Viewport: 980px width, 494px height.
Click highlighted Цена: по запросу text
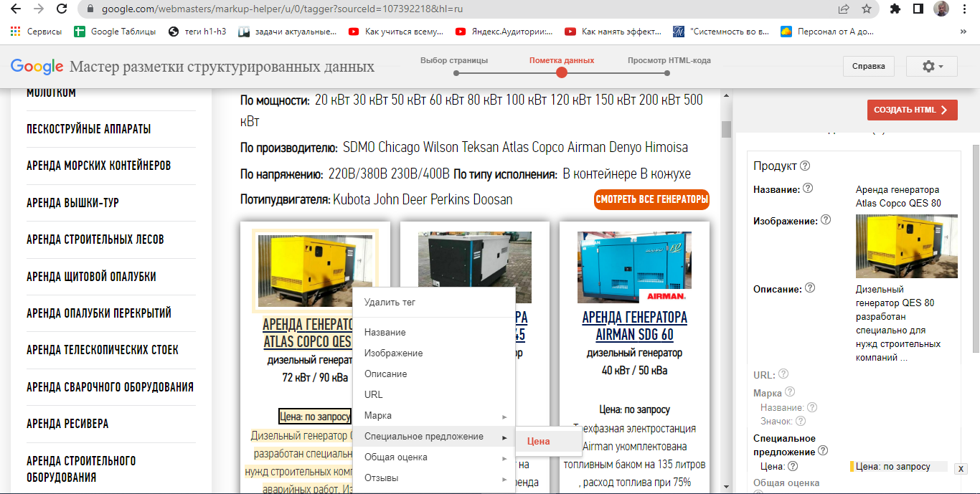[x=315, y=417]
